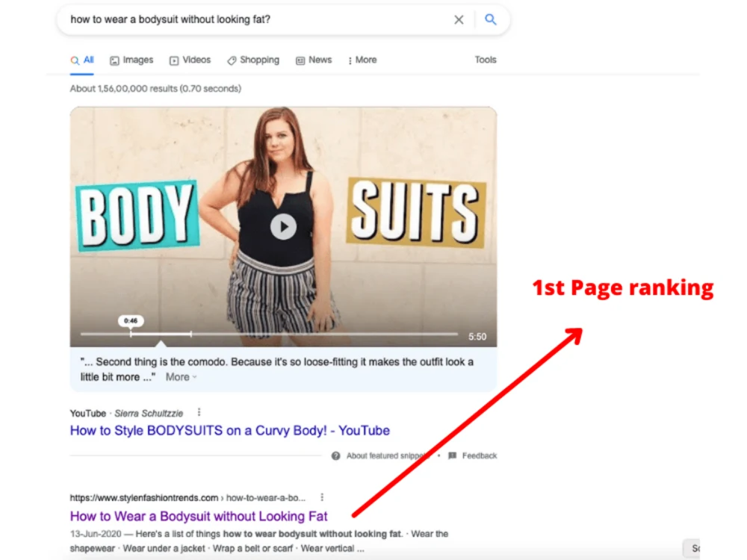
Task: Click the Shopping tag icon
Action: click(x=232, y=60)
